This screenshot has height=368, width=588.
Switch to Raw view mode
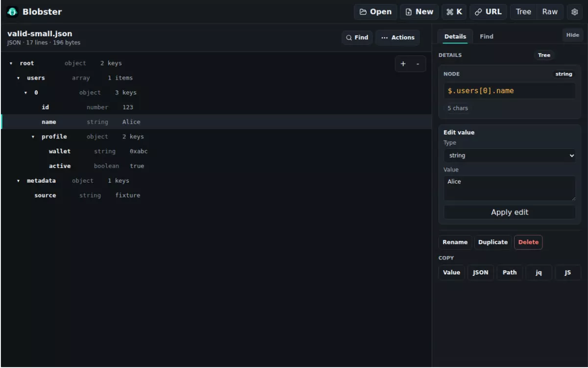[550, 12]
